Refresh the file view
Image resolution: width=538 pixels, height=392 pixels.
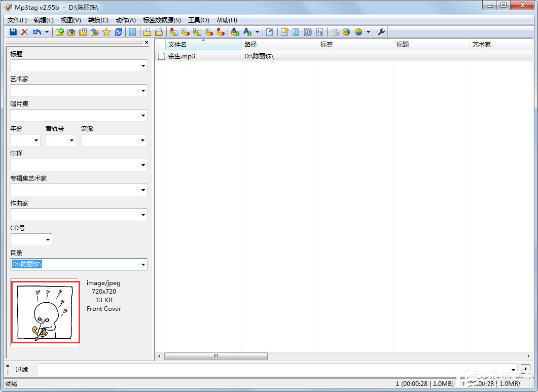[x=118, y=32]
